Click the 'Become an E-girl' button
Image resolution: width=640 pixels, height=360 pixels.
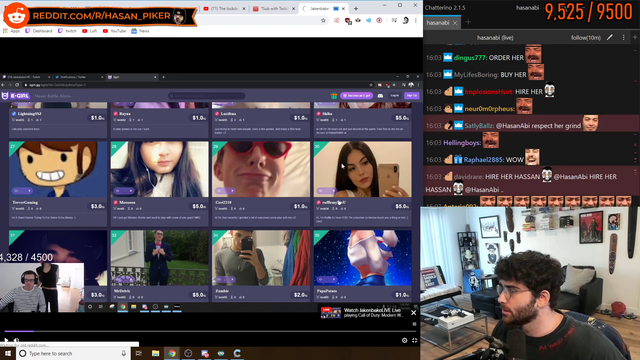coord(356,96)
